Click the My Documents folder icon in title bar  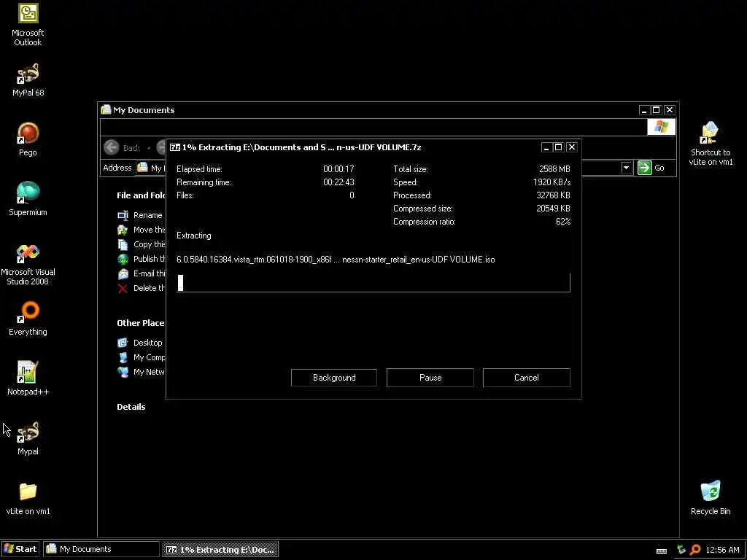[106, 109]
